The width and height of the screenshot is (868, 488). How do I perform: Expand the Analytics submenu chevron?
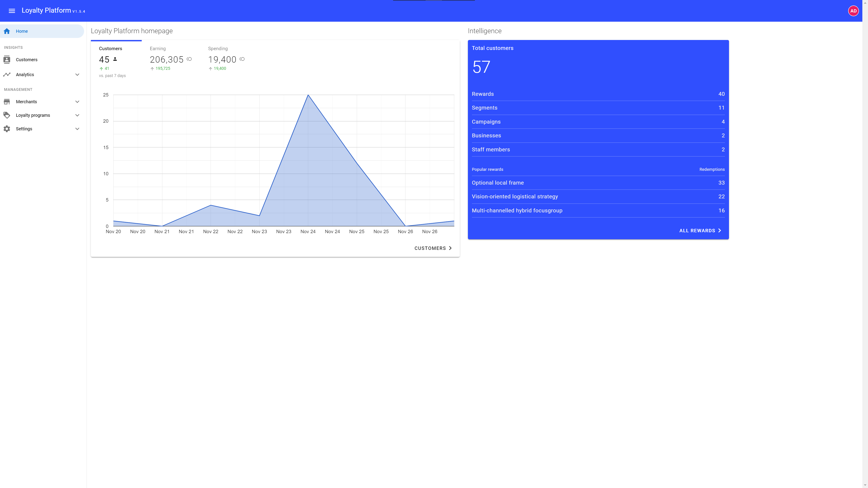click(x=77, y=74)
